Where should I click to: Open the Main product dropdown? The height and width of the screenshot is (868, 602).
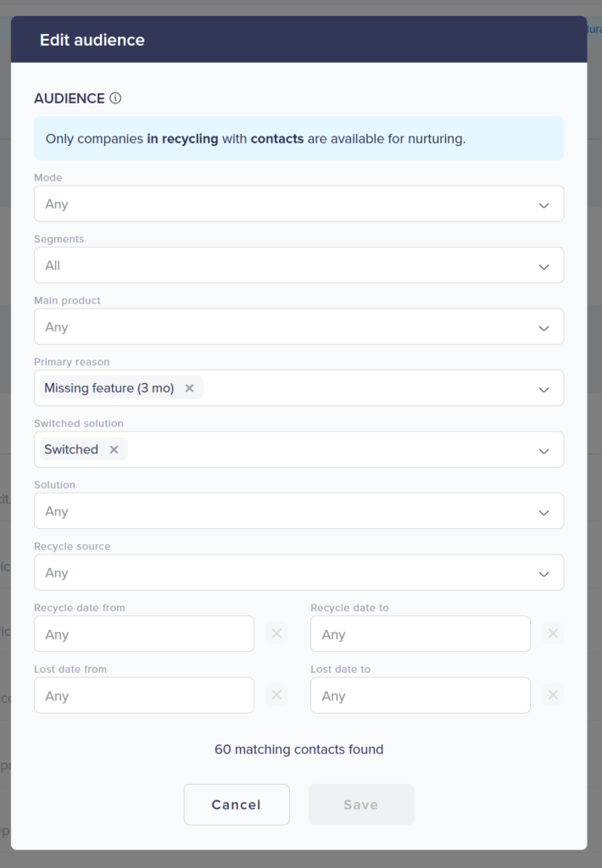[x=298, y=327]
